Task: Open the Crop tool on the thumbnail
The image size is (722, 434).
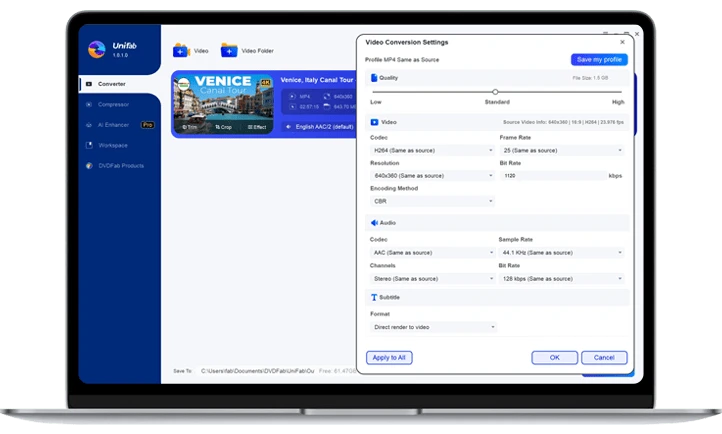Action: (x=223, y=127)
